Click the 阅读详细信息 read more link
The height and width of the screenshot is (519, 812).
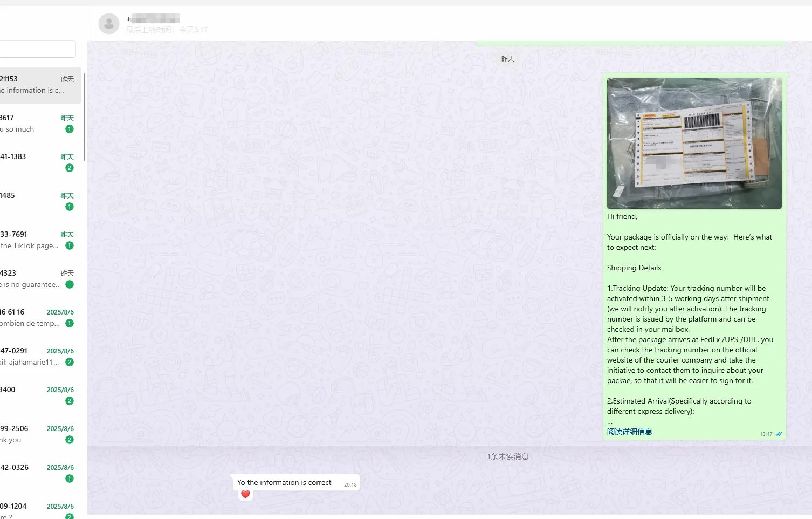[x=629, y=432]
